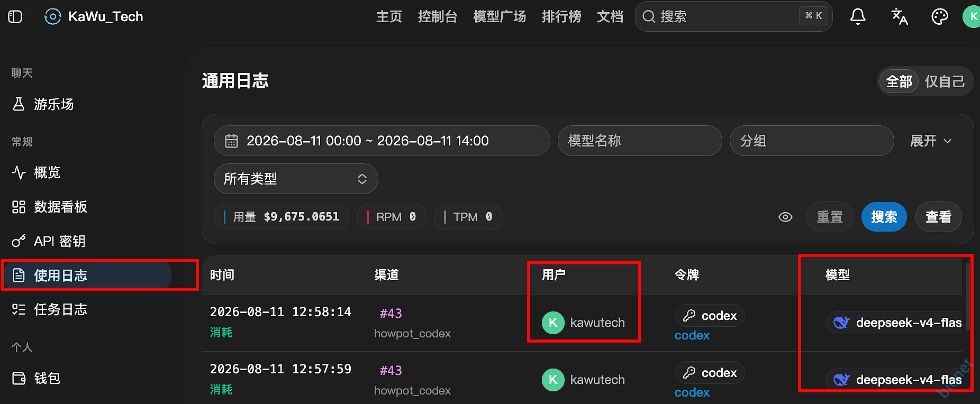The height and width of the screenshot is (404, 980).
Task: Click codex key token in 12:57:59 row
Action: (710, 373)
